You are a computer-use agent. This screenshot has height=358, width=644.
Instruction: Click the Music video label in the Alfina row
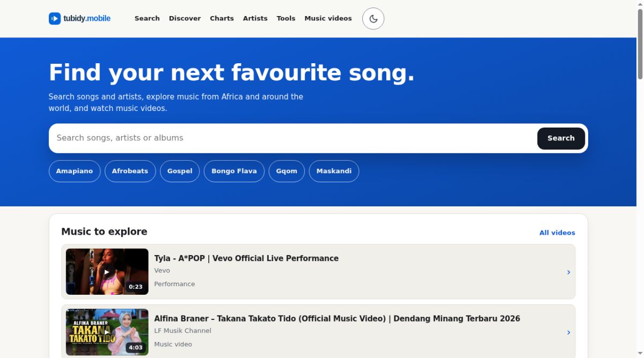[x=173, y=344]
